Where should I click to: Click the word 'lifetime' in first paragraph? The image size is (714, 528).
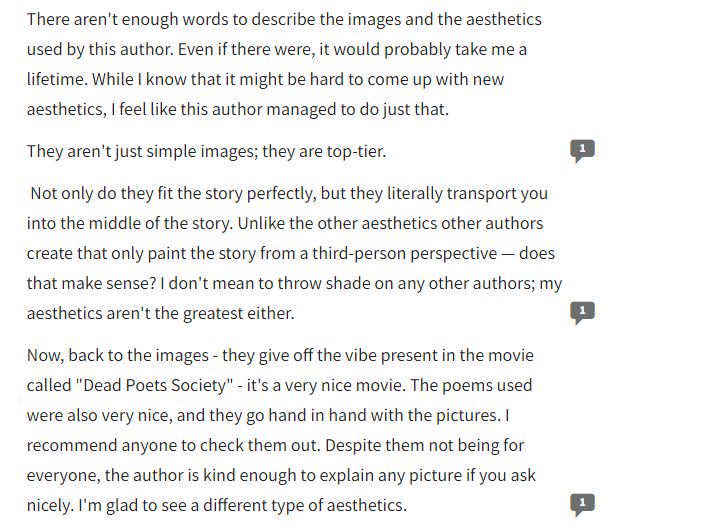(x=56, y=79)
